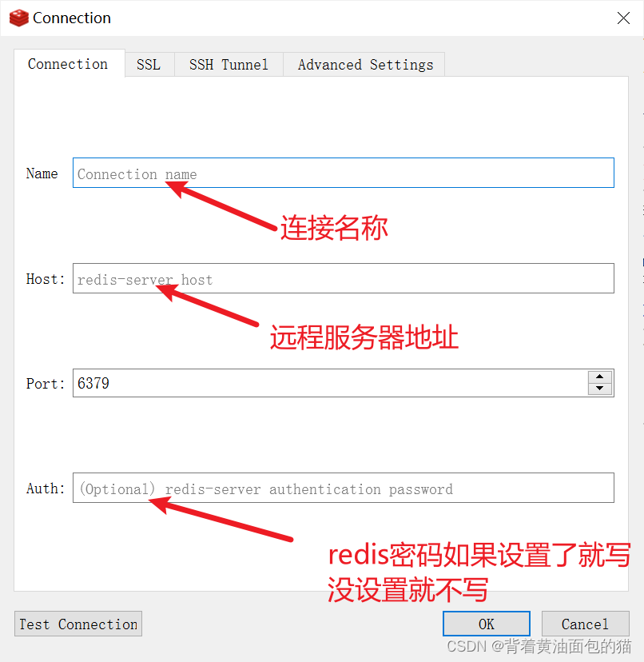Click the Cancel button
The height and width of the screenshot is (662, 644).
point(586,624)
